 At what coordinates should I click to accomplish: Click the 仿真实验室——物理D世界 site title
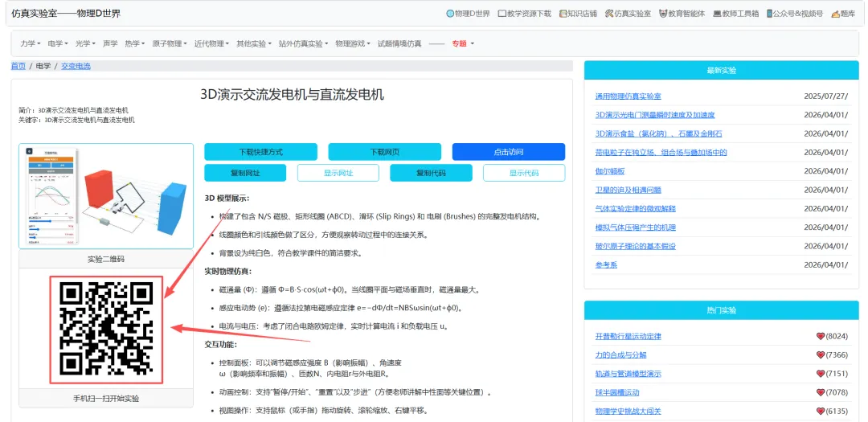(66, 14)
